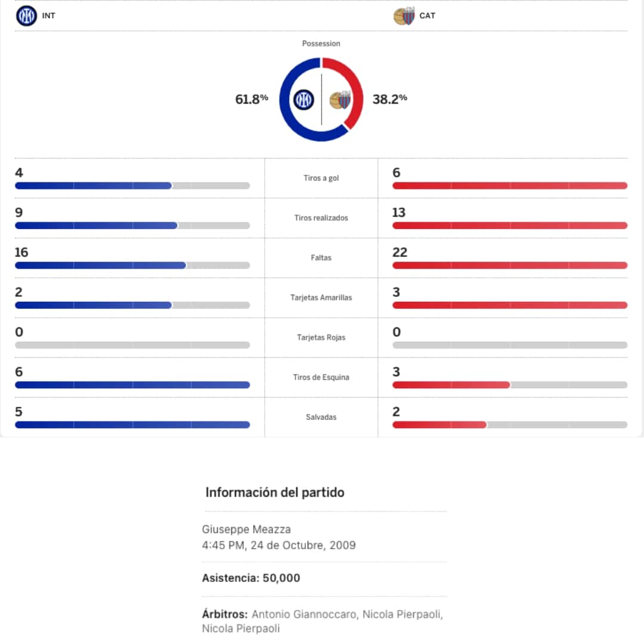Click the Inter crest beside INT
The height and width of the screenshot is (644, 644).
(x=26, y=16)
